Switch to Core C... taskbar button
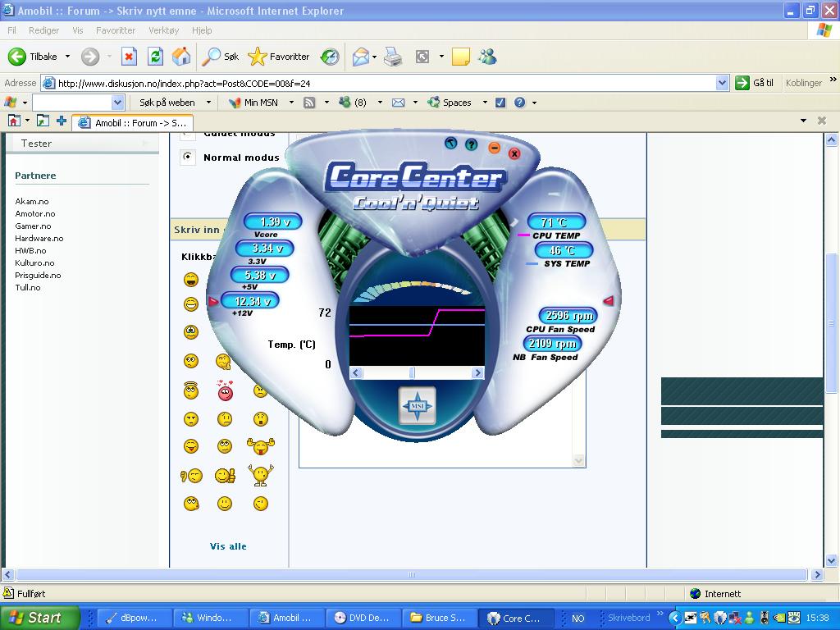 point(515,618)
